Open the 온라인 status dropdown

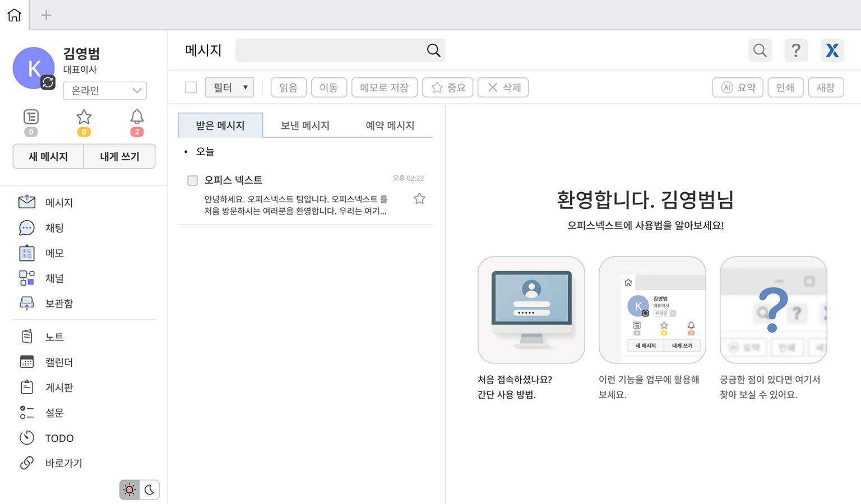[105, 90]
